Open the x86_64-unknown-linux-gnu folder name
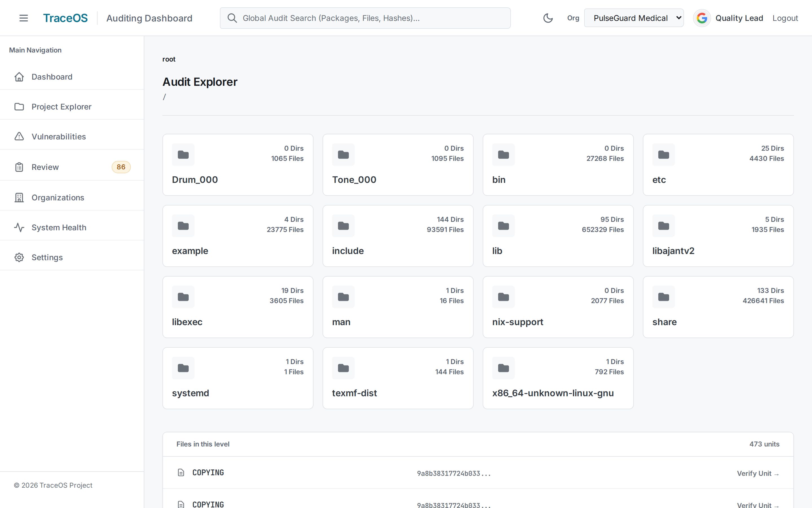This screenshot has width=812, height=508. pos(553,393)
